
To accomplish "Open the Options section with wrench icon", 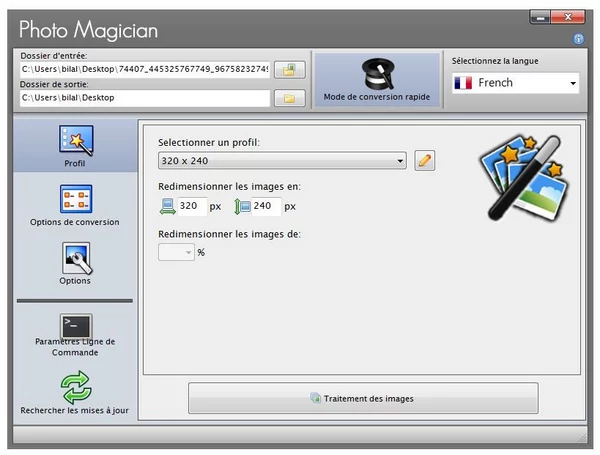I will (76, 263).
